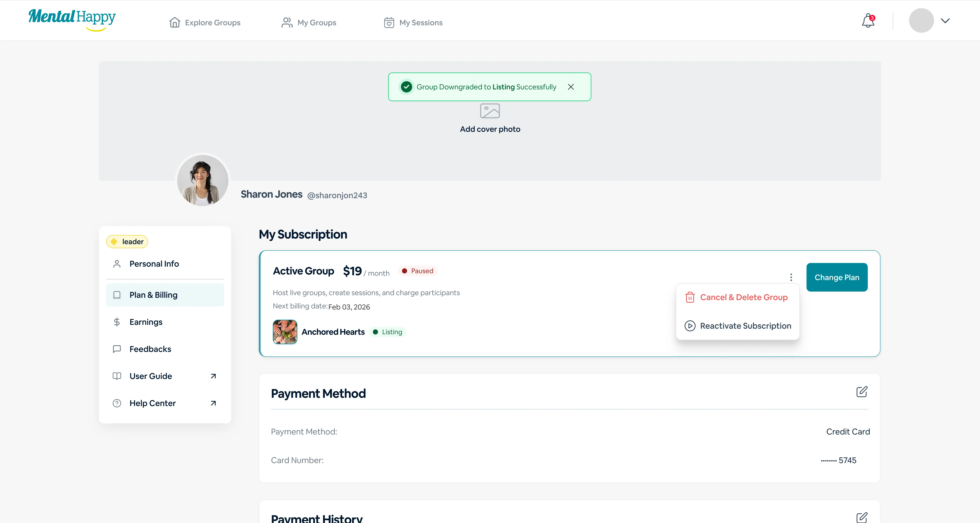Screen dimensions: 980x523
Task: Click Sharon Jones profile photo
Action: [x=203, y=180]
